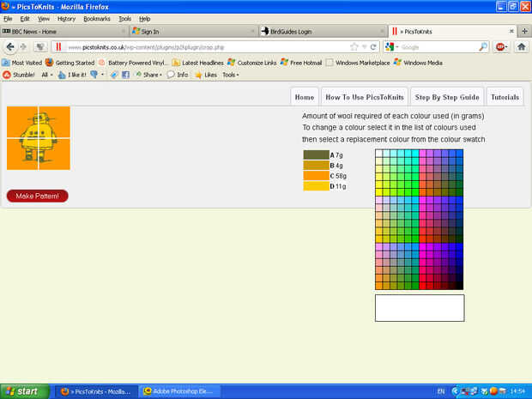Viewport: 532px width, 399px height.
Task: Reload the page with the refresh icon
Action: (x=373, y=47)
